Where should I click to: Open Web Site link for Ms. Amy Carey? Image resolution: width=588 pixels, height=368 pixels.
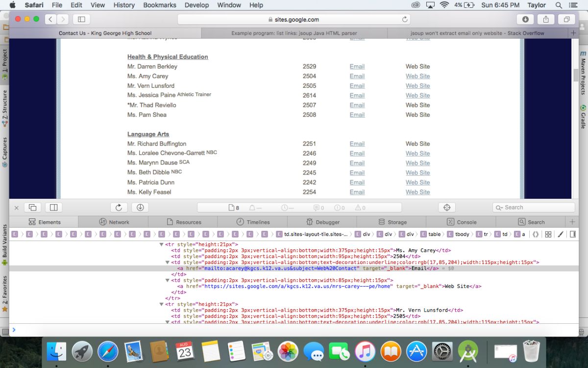pos(417,76)
